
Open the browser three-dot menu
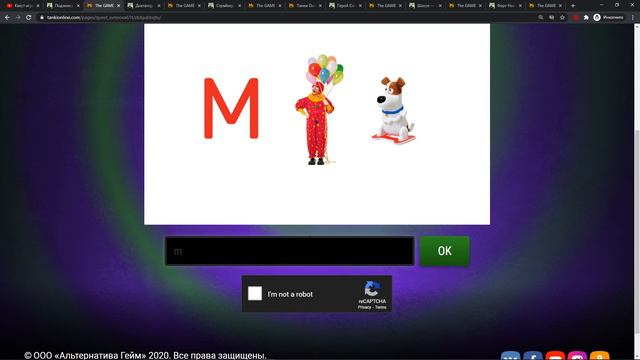point(633,18)
